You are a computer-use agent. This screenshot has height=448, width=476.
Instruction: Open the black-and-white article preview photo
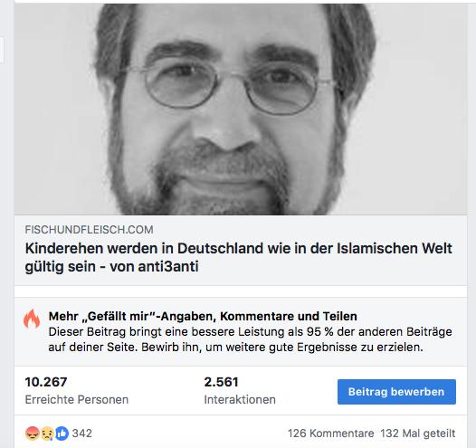tap(241, 109)
